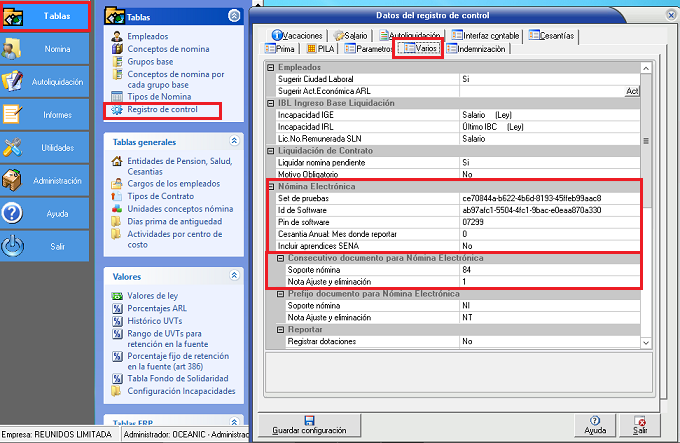Click the property grid vertical scrollbar
Image resolution: width=680 pixels, height=443 pixels.
click(x=646, y=200)
